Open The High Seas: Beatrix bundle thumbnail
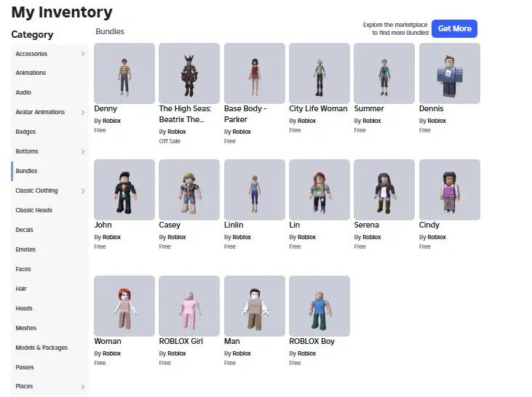The image size is (532, 397). (x=189, y=73)
